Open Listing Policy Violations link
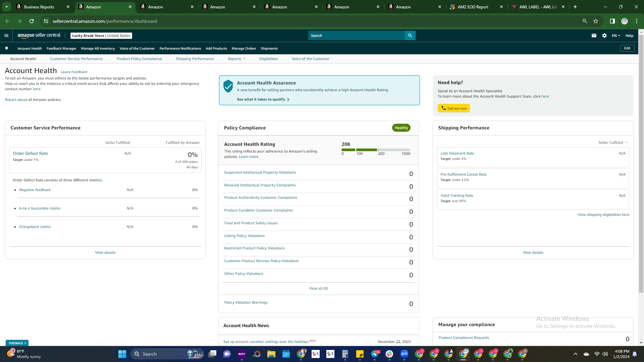Viewport: 644px width, 362px height. pos(244,236)
